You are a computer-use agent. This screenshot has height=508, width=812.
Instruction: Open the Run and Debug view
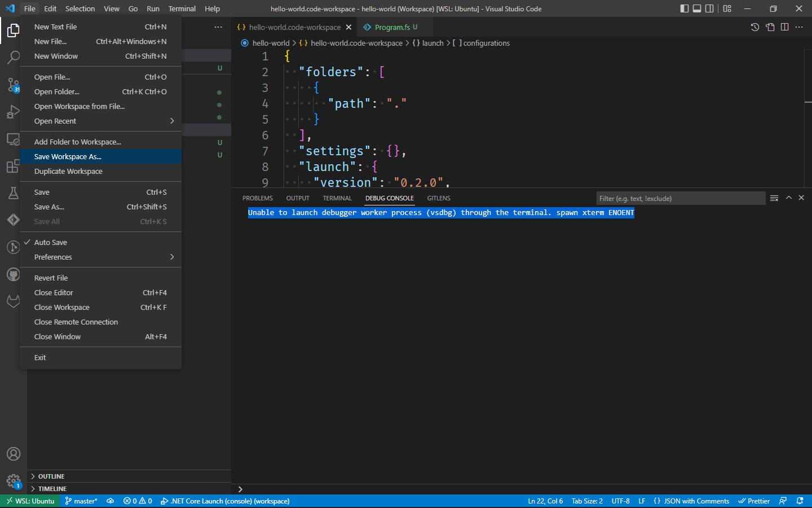[x=13, y=112]
